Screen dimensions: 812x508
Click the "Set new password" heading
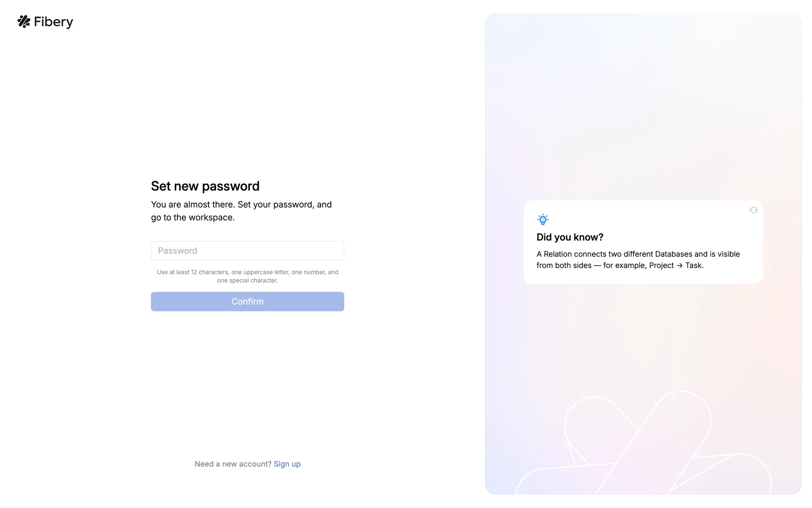tap(205, 186)
